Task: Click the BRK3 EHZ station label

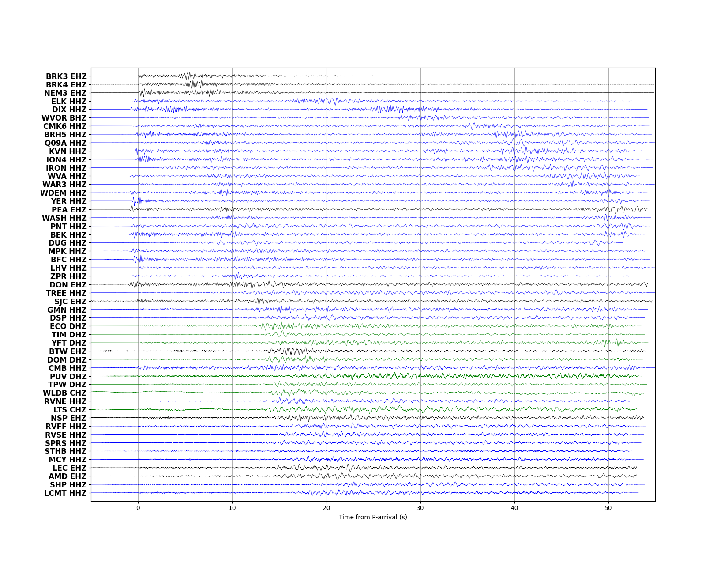Action: [x=66, y=76]
